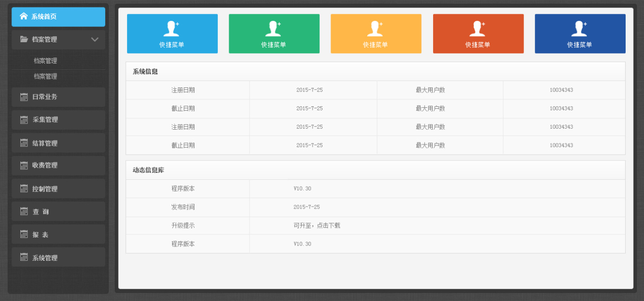Select the second 档案管理 submenu item

click(x=45, y=76)
